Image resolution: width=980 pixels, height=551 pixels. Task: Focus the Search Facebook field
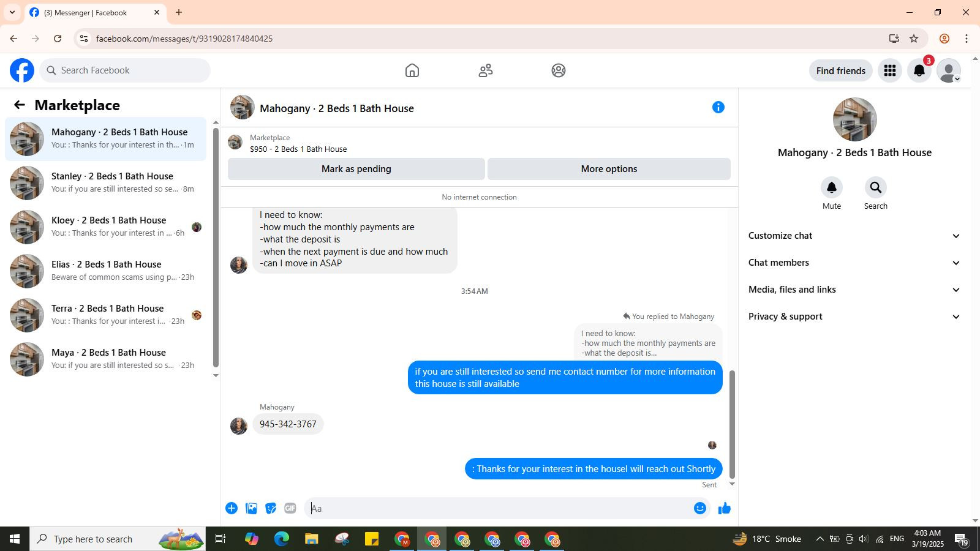pyautogui.click(x=125, y=70)
